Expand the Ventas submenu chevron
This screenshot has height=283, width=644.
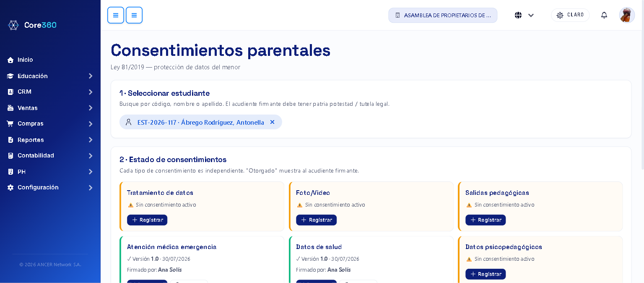click(91, 108)
